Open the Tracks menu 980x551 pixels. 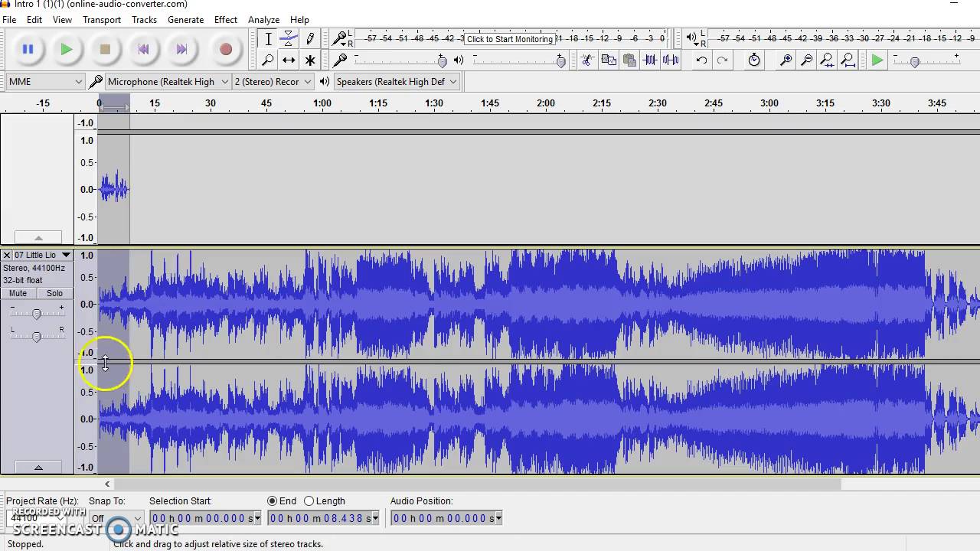(144, 20)
